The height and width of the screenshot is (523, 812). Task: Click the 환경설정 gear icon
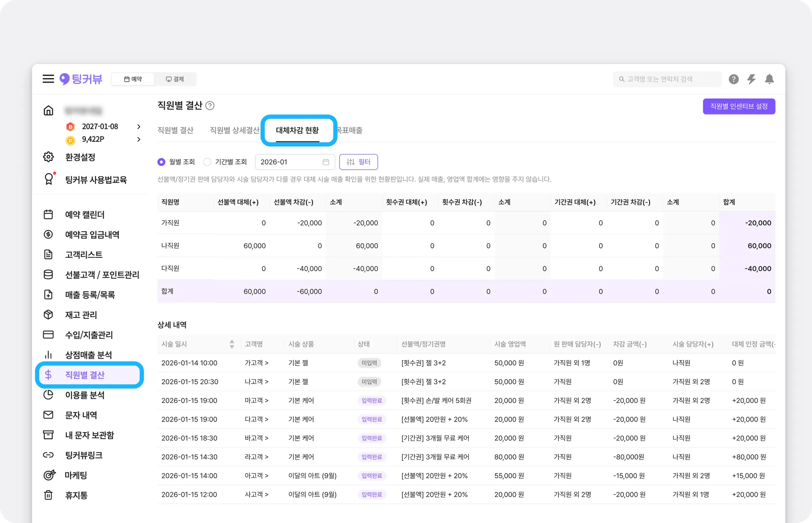click(48, 157)
